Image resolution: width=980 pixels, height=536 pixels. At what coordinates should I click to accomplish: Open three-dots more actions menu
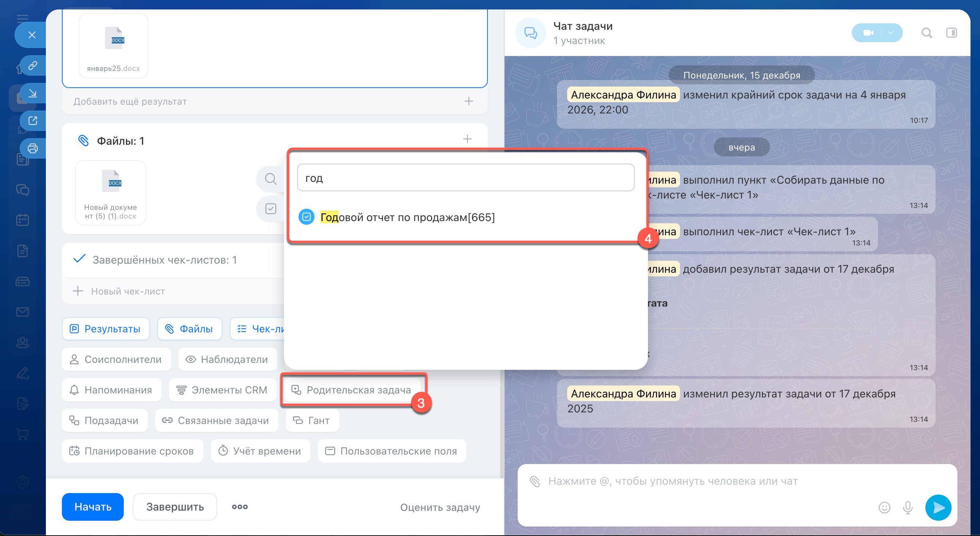tap(240, 507)
